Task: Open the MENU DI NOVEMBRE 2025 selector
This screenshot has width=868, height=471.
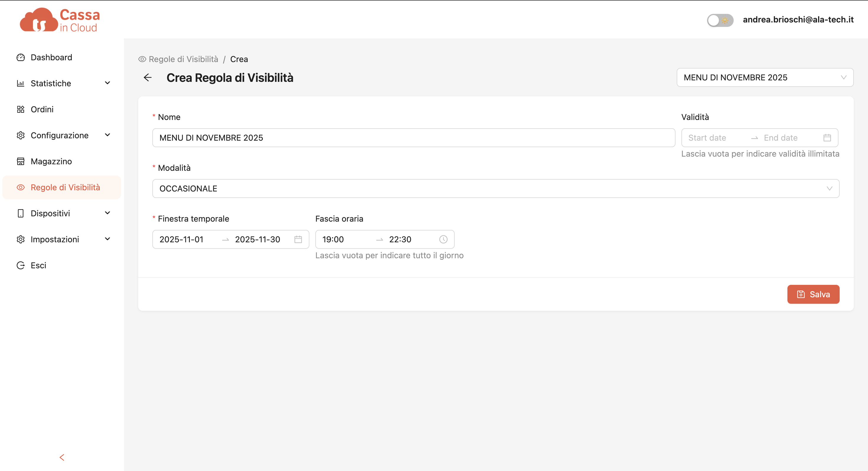Action: pos(765,77)
